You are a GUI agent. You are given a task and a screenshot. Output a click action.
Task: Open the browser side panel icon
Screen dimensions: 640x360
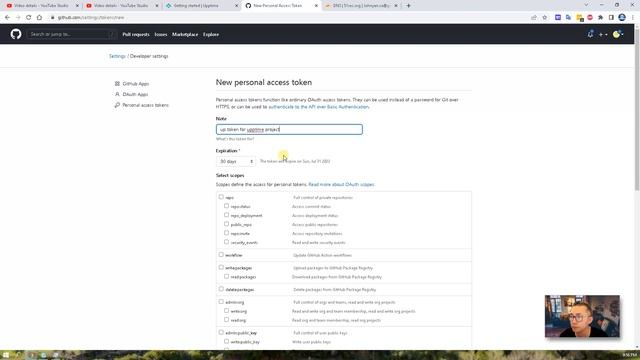click(611, 18)
